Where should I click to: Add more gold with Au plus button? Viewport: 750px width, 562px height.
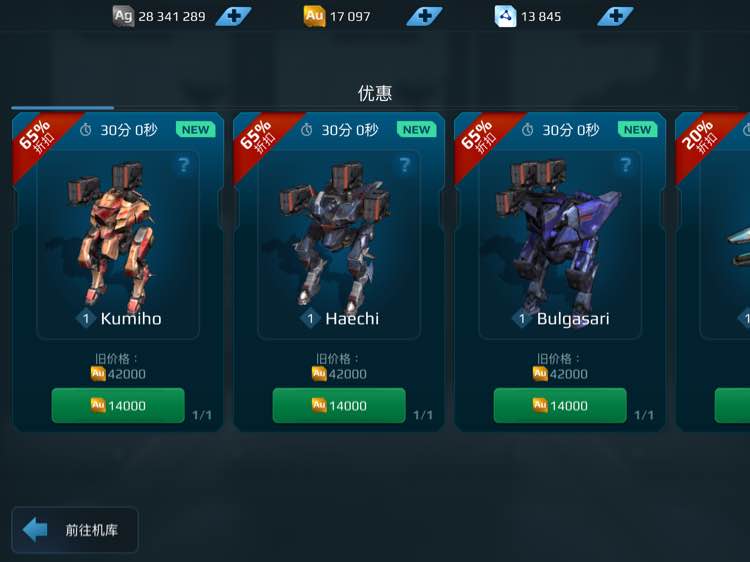coord(424,16)
